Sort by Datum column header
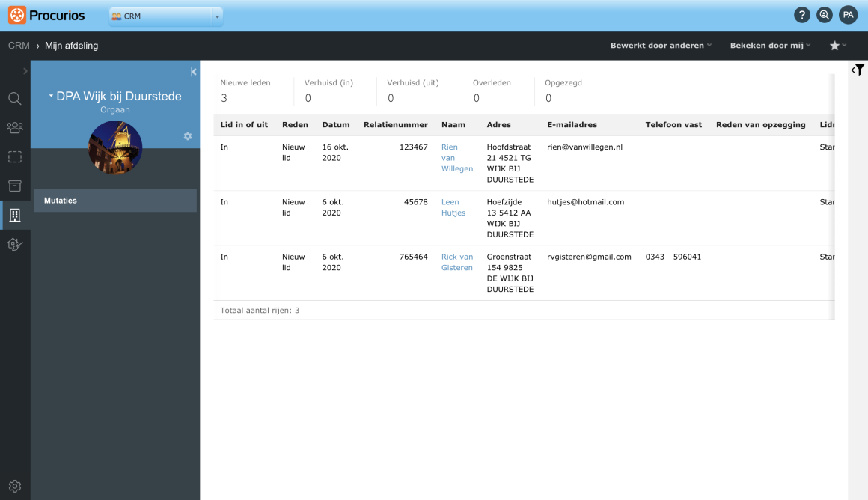The image size is (868, 500). [x=335, y=124]
